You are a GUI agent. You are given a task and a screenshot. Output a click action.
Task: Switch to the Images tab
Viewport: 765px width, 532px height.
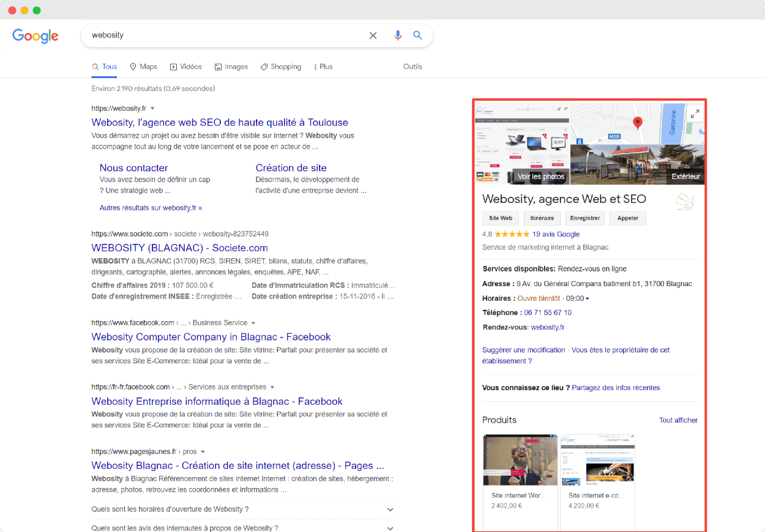pos(231,67)
